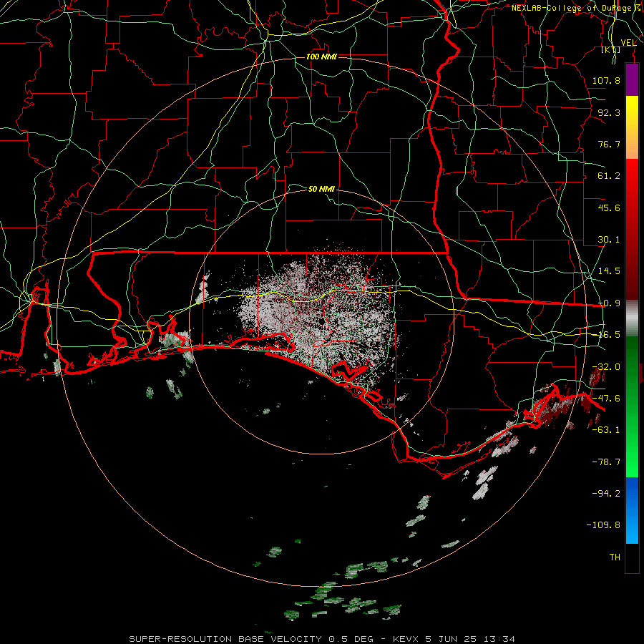Click the VEL legend heading
The height and width of the screenshot is (644, 644).
tap(628, 43)
